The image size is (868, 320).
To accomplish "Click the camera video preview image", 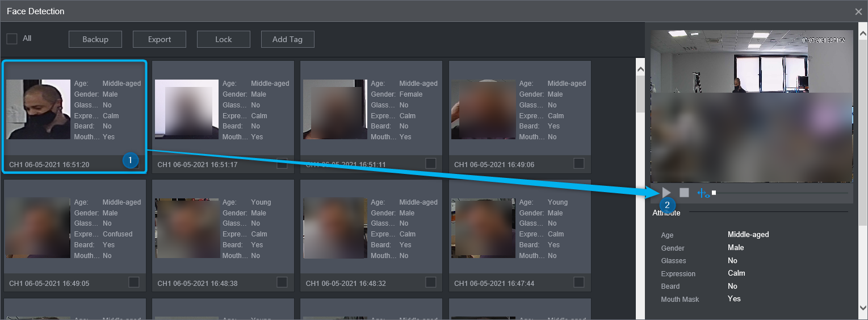I will point(752,106).
